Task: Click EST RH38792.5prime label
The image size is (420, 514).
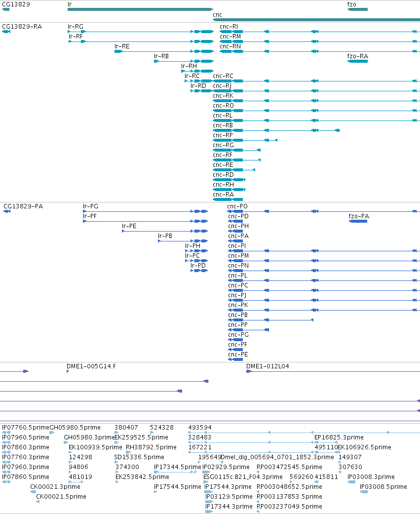Action: (151, 447)
